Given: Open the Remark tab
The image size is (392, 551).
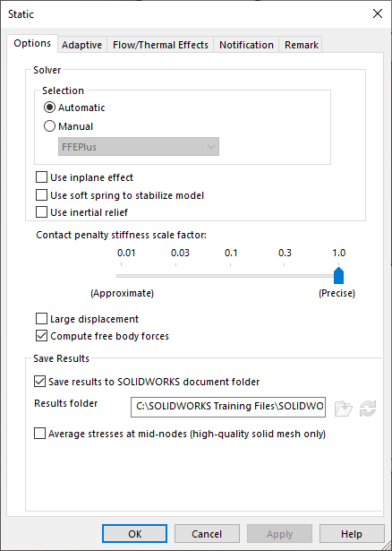Looking at the screenshot, I should click(301, 45).
